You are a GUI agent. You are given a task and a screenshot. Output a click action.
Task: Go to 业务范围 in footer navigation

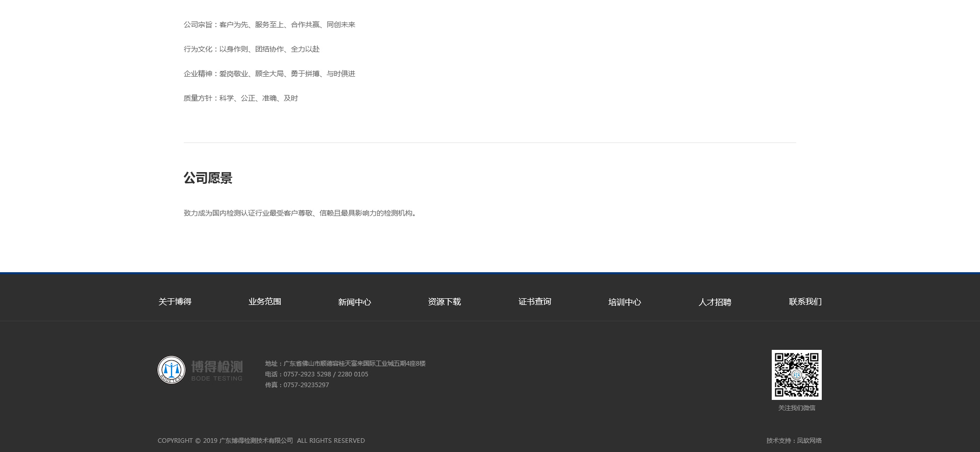(264, 302)
